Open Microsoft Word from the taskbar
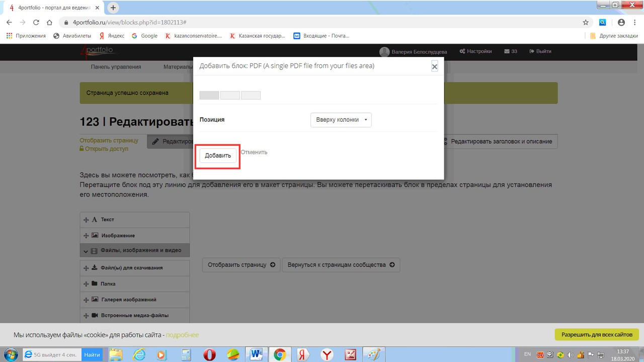 tap(256, 354)
